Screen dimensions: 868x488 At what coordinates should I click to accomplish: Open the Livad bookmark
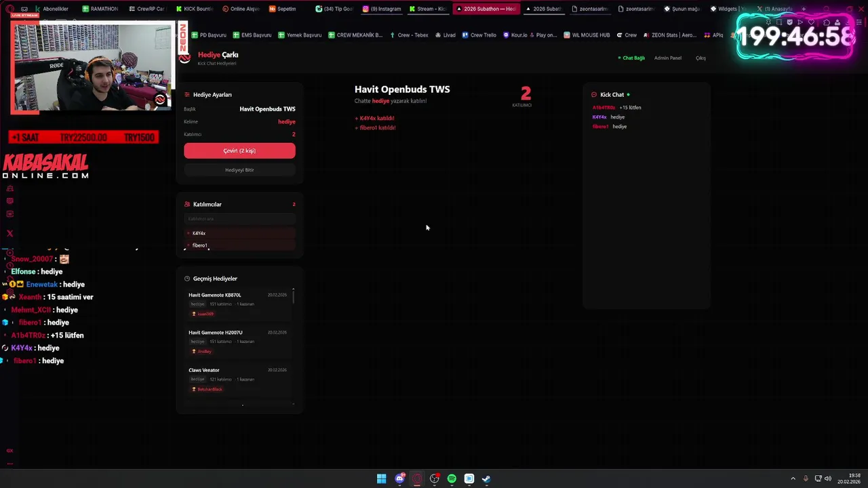pyautogui.click(x=446, y=35)
